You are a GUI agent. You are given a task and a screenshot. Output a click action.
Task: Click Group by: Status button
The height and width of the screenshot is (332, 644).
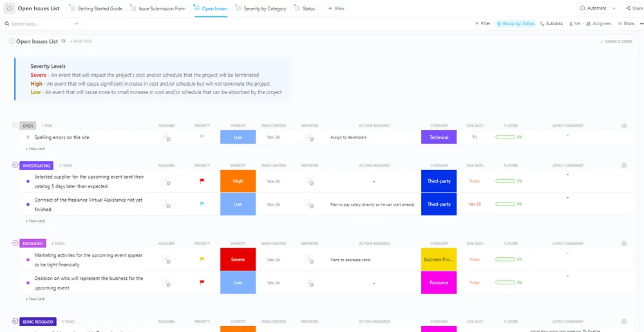click(515, 24)
